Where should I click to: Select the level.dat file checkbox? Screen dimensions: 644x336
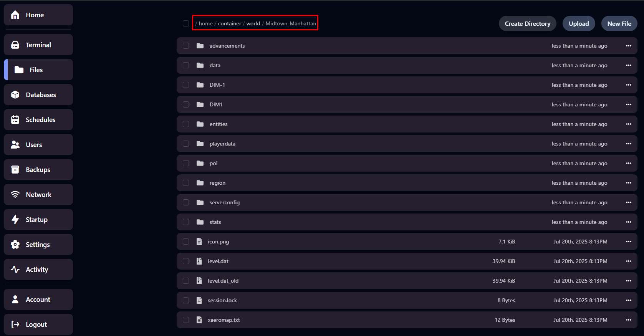coord(186,261)
